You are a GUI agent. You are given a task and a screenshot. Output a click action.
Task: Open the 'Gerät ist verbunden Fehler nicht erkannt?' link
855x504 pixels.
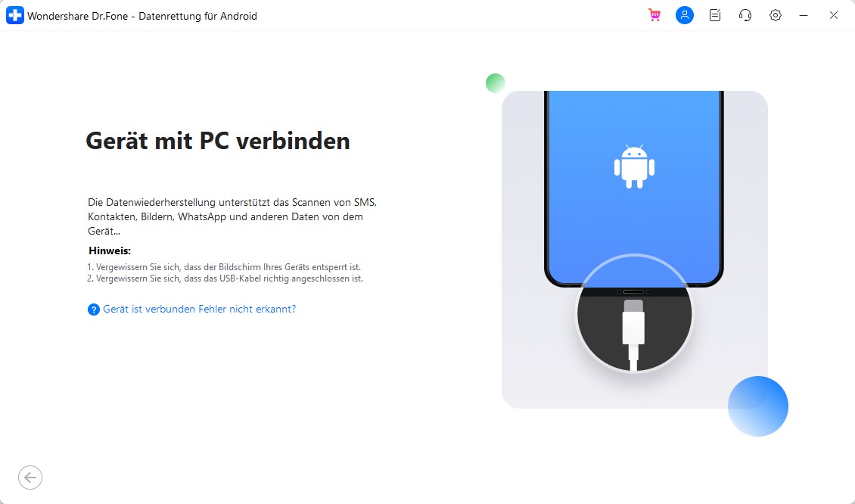[199, 310]
